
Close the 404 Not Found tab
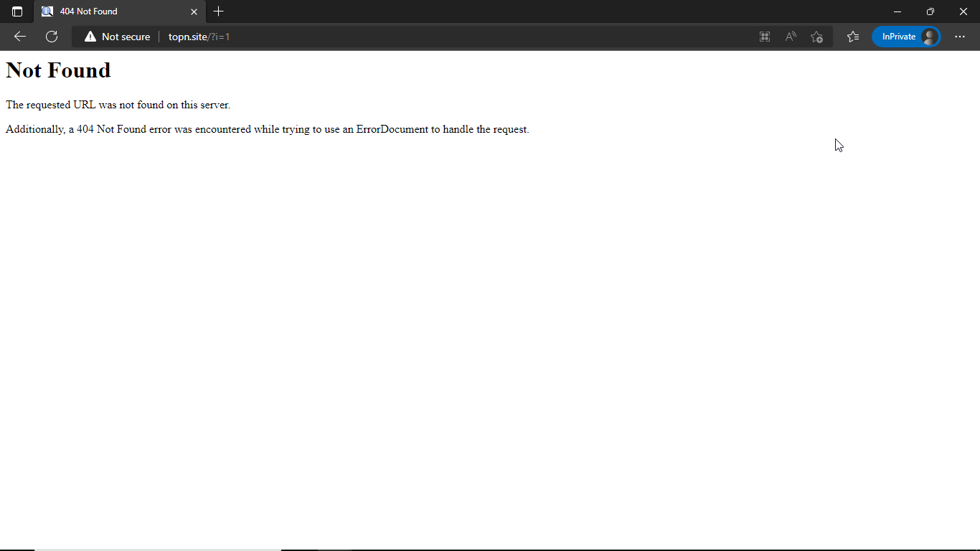194,11
